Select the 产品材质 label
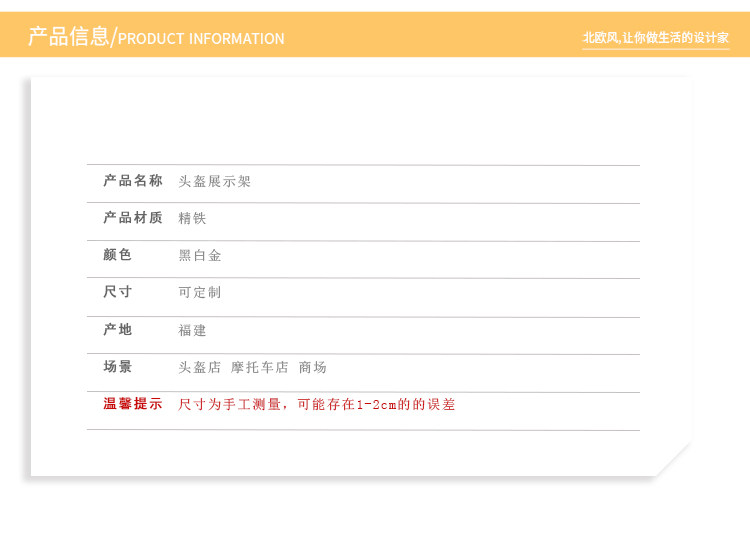 pyautogui.click(x=133, y=218)
